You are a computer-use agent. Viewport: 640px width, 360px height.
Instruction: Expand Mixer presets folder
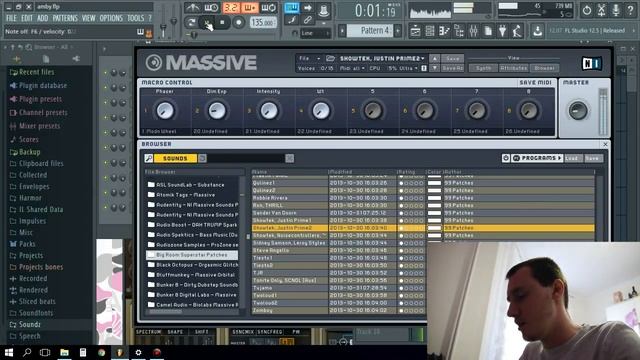tap(35, 126)
